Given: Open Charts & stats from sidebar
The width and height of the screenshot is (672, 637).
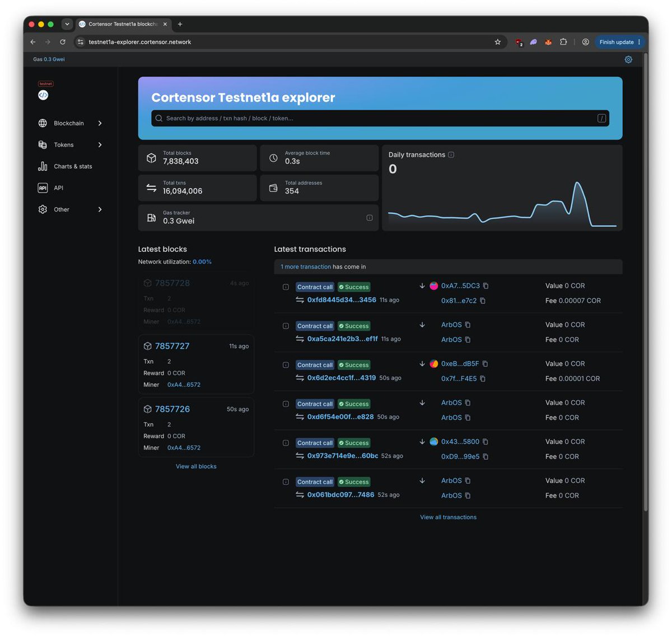Looking at the screenshot, I should click(65, 166).
